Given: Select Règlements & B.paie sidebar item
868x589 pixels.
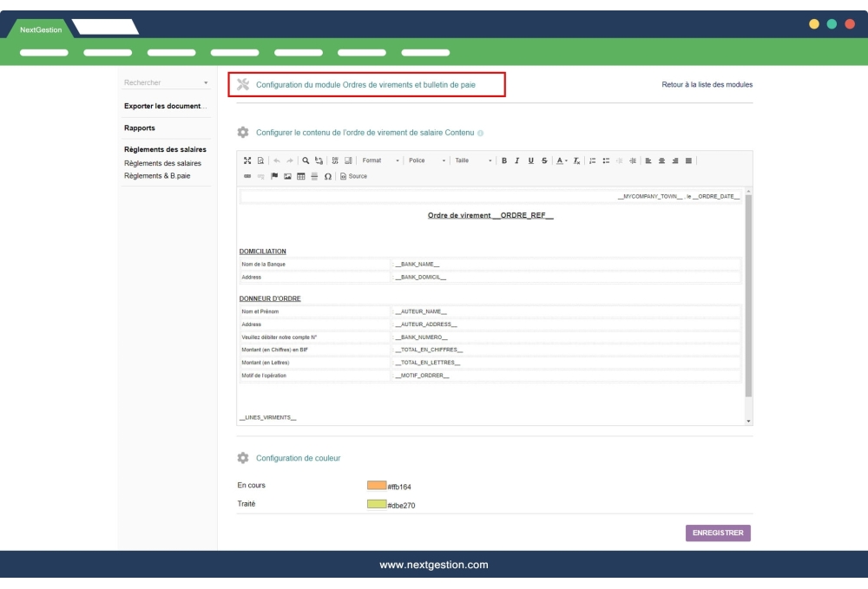Looking at the screenshot, I should tap(157, 176).
